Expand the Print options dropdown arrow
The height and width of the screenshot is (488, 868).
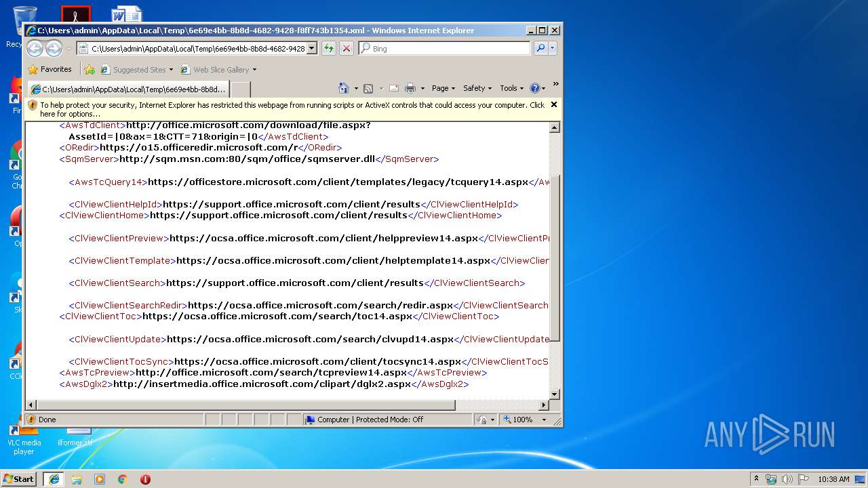coord(422,88)
